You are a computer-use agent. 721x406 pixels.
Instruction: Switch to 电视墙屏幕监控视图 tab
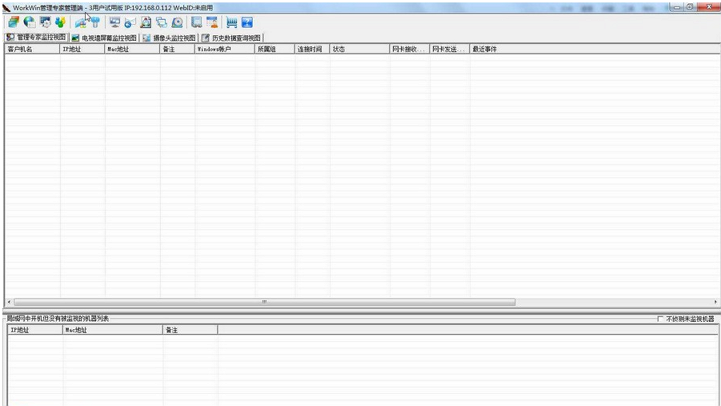(104, 38)
